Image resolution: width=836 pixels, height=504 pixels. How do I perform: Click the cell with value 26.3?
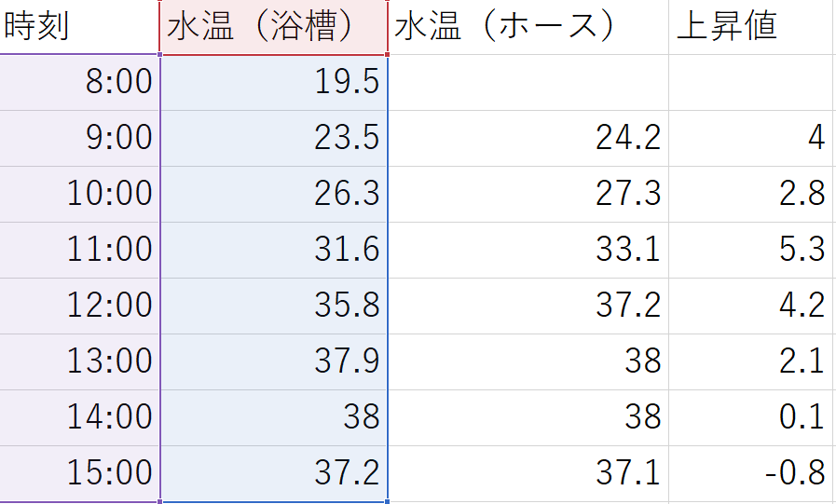coord(273,195)
